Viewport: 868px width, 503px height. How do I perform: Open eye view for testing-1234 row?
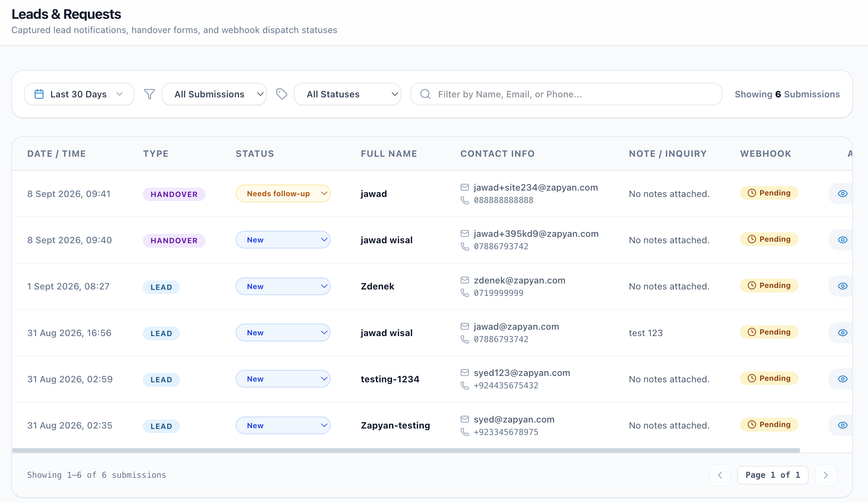point(842,379)
